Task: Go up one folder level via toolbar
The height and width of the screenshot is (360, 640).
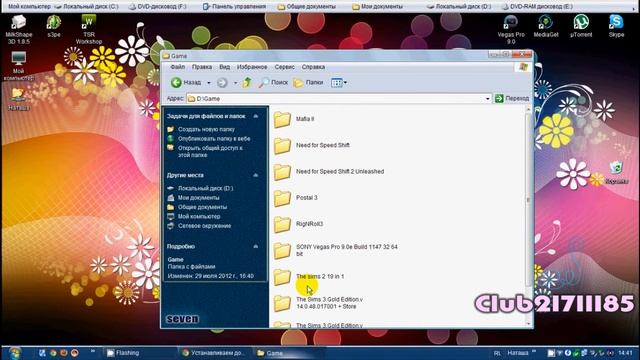Action: (x=247, y=82)
